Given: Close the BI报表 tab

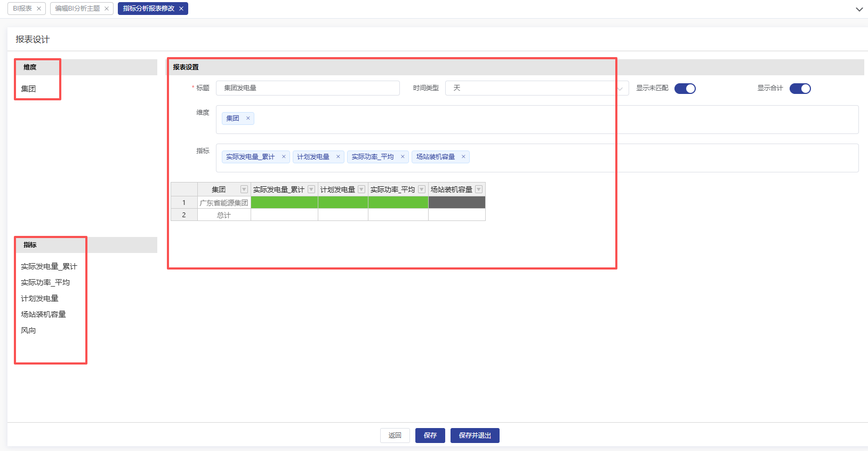Looking at the screenshot, I should (39, 9).
